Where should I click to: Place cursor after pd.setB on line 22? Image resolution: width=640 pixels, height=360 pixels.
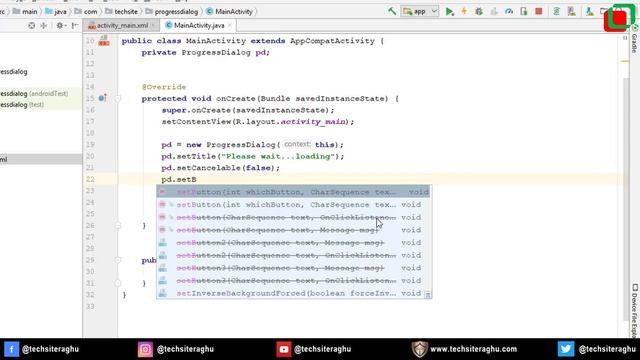click(197, 179)
